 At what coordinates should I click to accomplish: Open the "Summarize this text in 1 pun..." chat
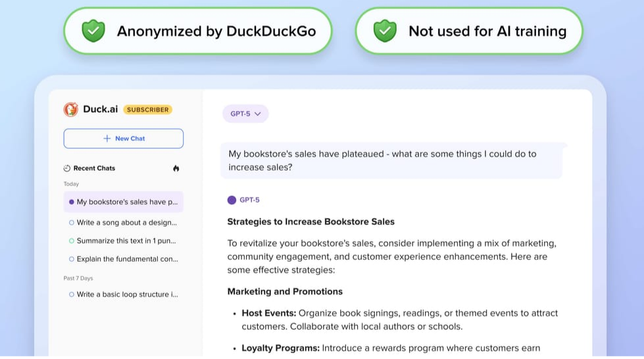pos(123,241)
